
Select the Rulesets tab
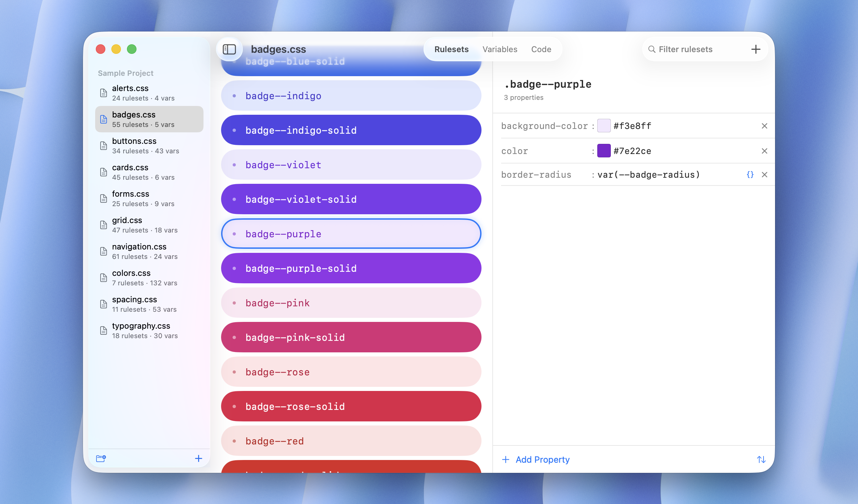pos(451,49)
